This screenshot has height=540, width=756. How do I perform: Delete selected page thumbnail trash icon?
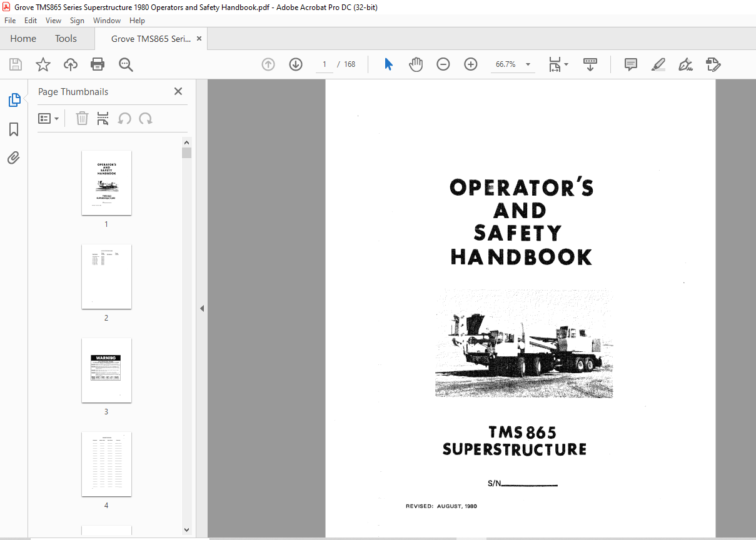(x=82, y=118)
